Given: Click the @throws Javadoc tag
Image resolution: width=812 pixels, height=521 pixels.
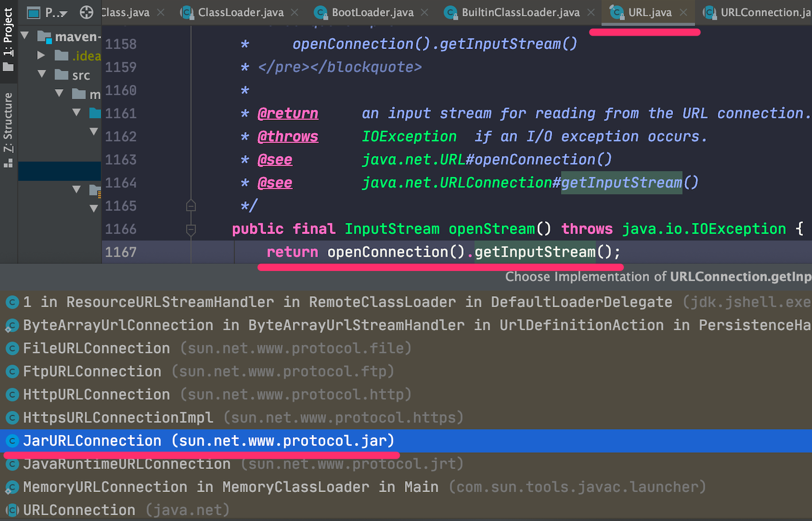Looking at the screenshot, I should point(288,136).
